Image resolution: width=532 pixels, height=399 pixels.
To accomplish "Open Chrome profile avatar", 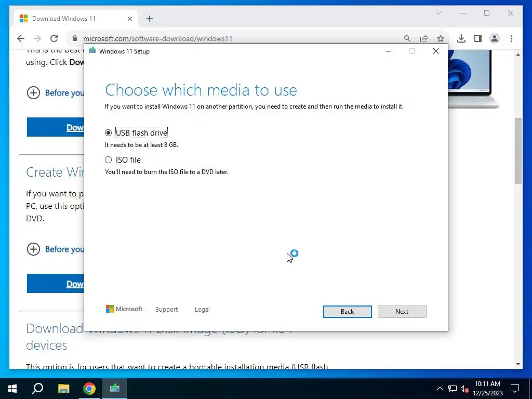I will tap(495, 38).
